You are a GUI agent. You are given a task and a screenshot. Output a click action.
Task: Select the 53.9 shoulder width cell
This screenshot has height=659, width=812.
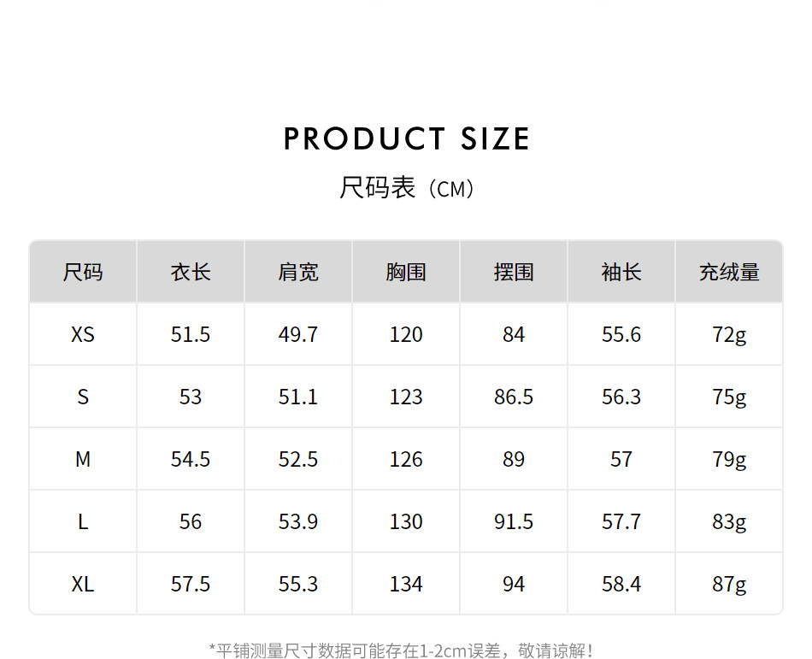coord(298,521)
